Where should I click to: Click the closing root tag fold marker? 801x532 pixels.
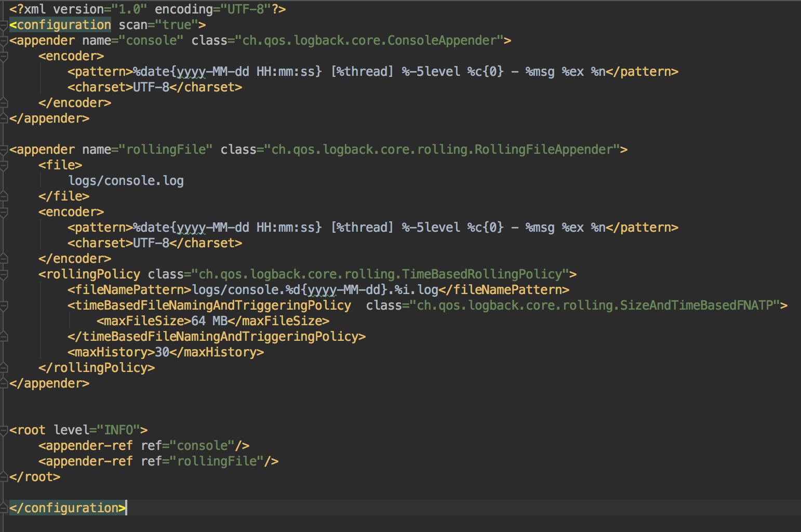[x=4, y=477]
